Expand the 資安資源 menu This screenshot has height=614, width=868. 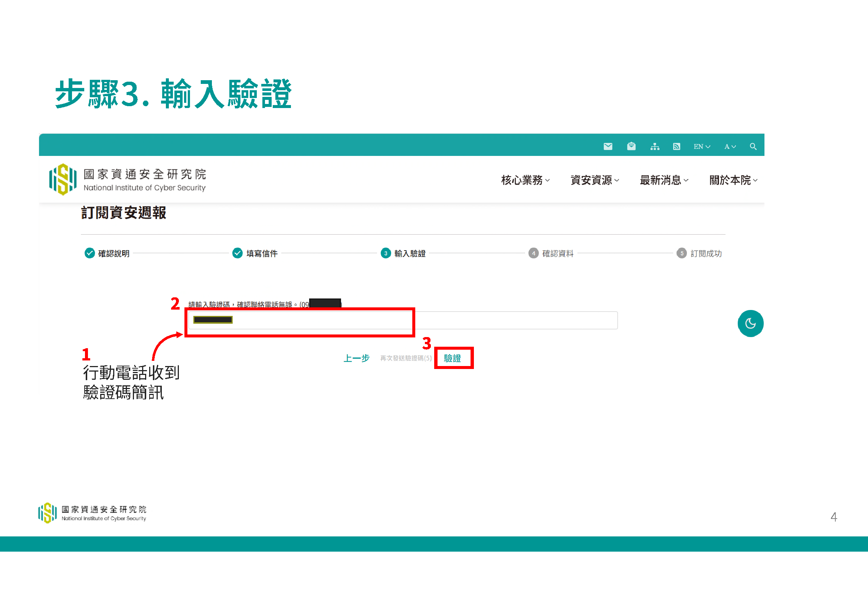click(x=595, y=180)
